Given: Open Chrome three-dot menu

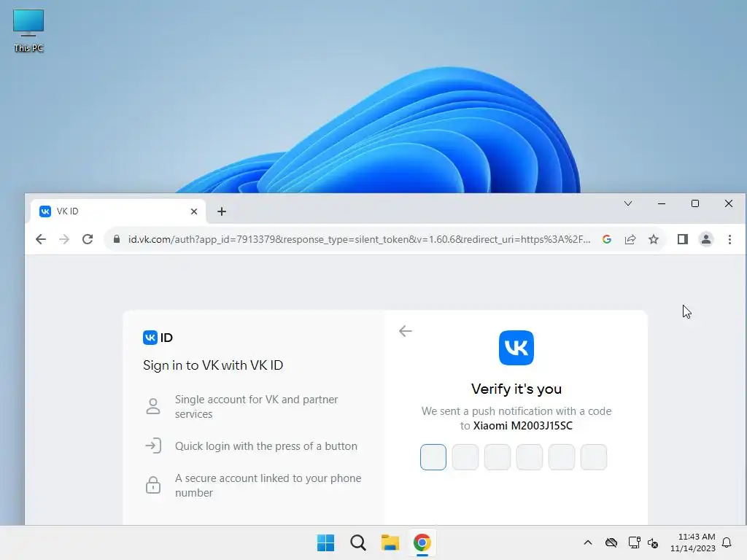Looking at the screenshot, I should [729, 239].
